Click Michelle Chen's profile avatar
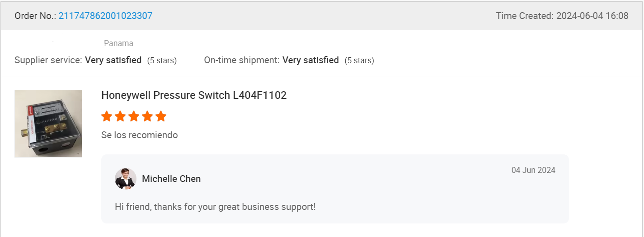The height and width of the screenshot is (237, 644). (x=126, y=179)
